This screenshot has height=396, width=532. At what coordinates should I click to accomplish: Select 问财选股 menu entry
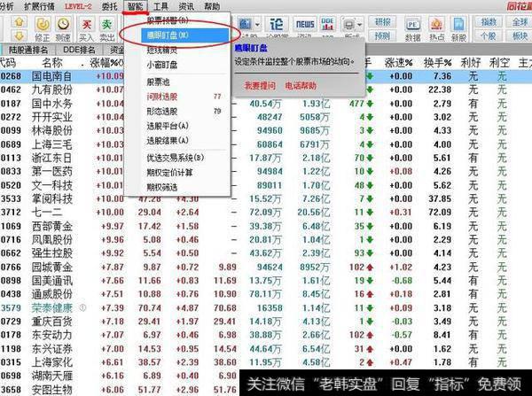[185, 97]
